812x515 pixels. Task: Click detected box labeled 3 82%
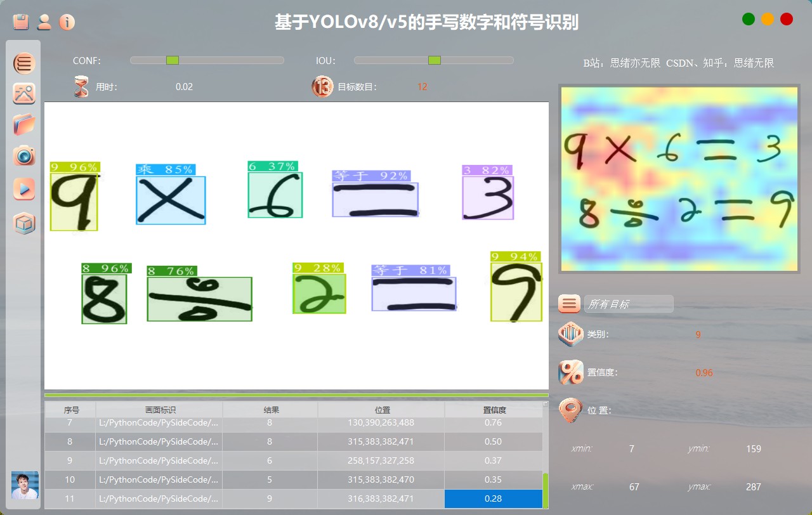[x=488, y=198]
